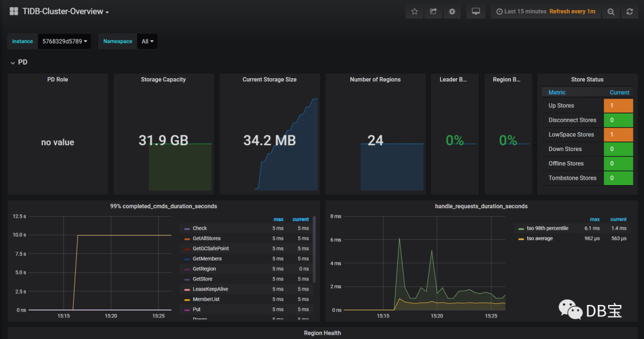
Task: Open the Store Status panel title menu
Action: (587, 79)
